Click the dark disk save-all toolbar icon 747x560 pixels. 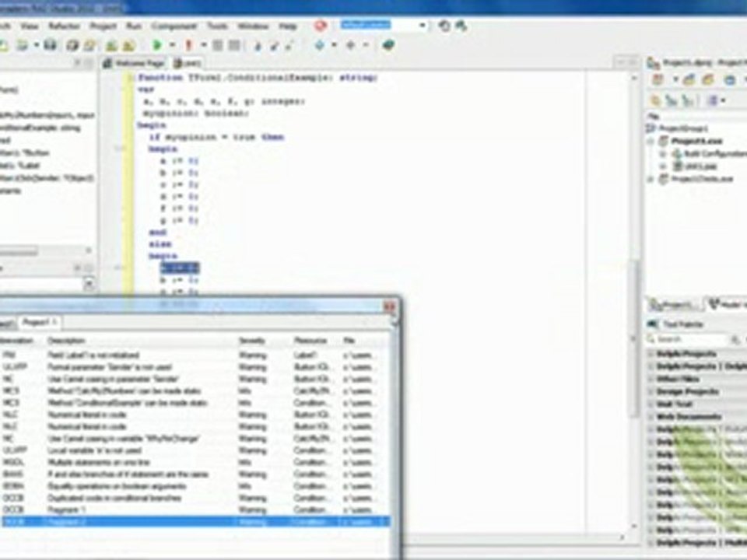(50, 45)
